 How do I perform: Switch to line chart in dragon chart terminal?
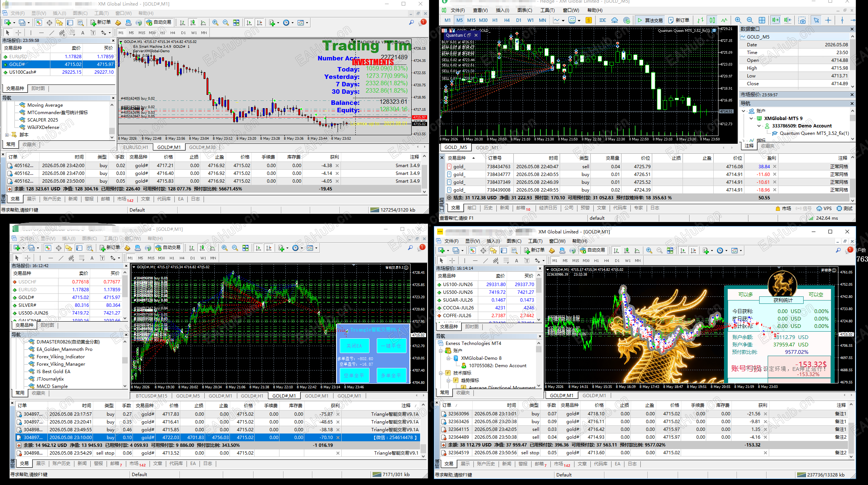[637, 251]
